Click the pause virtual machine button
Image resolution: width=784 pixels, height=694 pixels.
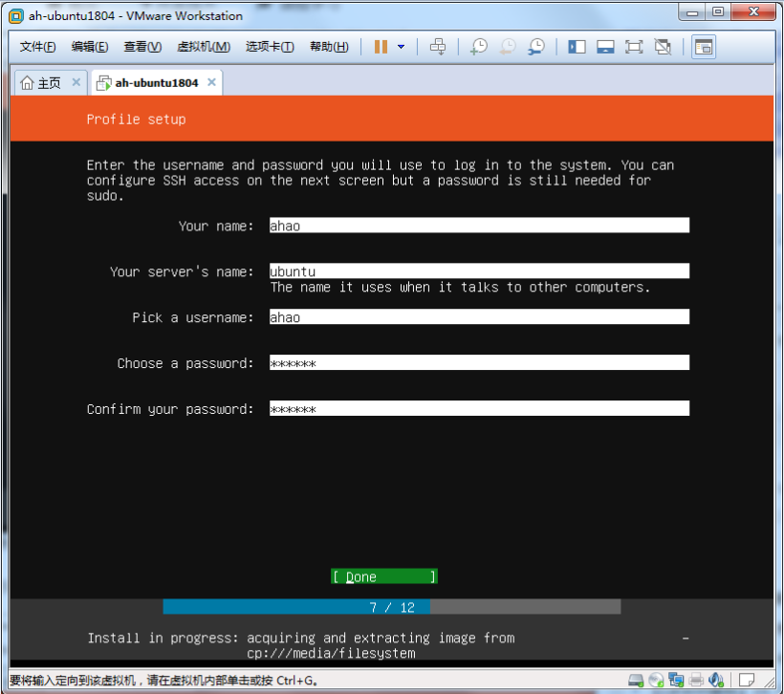pos(381,47)
